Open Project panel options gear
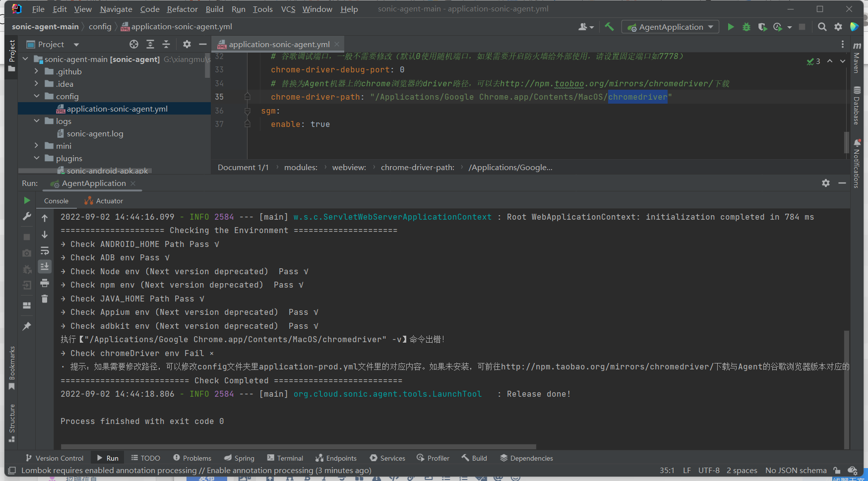 pos(187,44)
